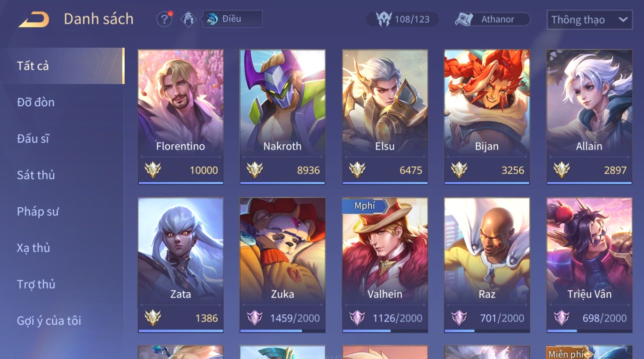
Task: Click Florentino's gold mastery badge
Action: (x=152, y=170)
